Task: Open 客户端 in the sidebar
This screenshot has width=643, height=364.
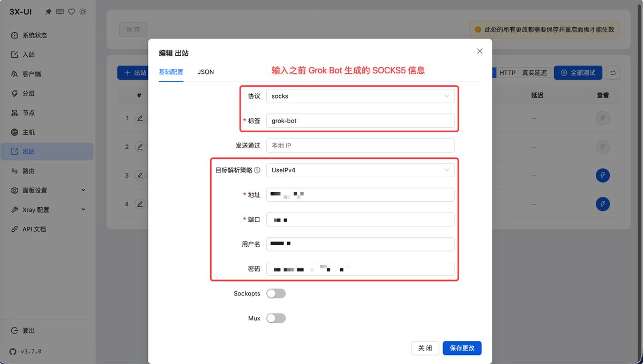Action: [x=48, y=74]
